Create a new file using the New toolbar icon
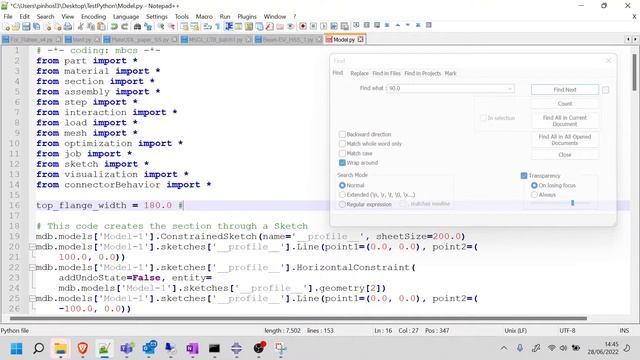 6,27
